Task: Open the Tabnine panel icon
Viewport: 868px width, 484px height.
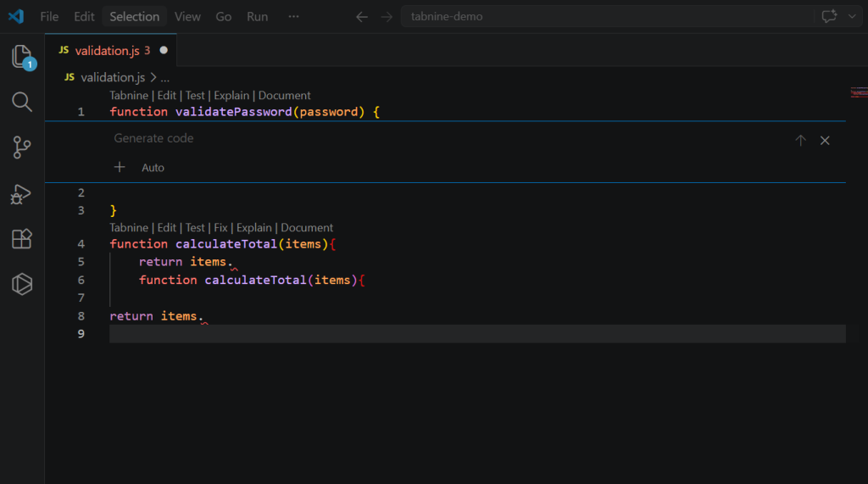Action: [x=22, y=284]
